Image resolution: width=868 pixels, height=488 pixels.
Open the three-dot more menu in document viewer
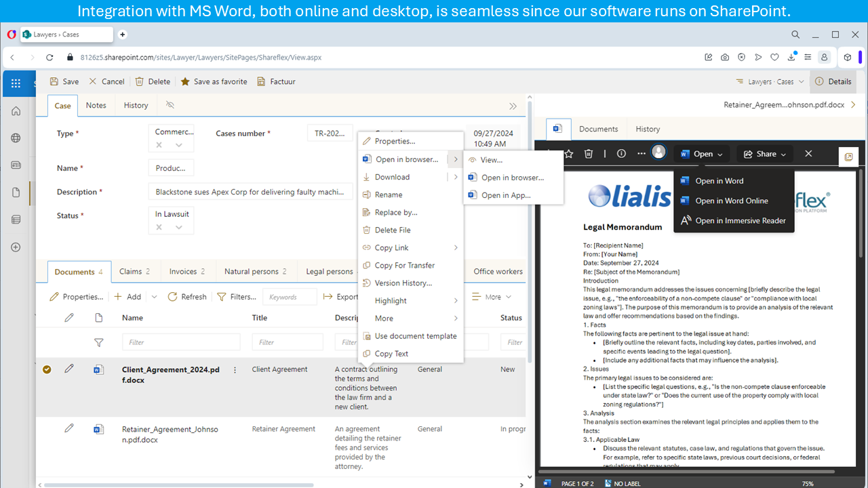[x=642, y=154]
